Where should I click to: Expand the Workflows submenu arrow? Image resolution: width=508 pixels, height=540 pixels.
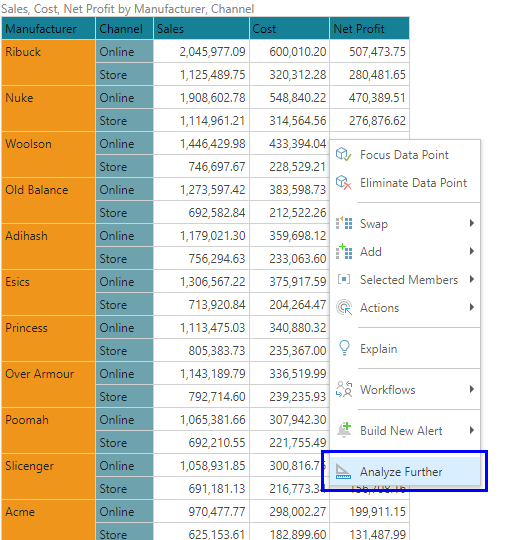471,389
